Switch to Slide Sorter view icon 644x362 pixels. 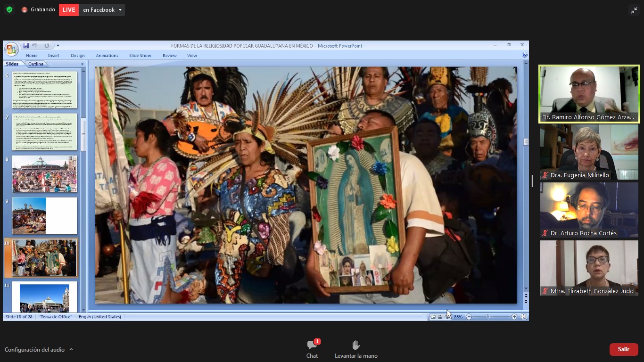point(440,317)
